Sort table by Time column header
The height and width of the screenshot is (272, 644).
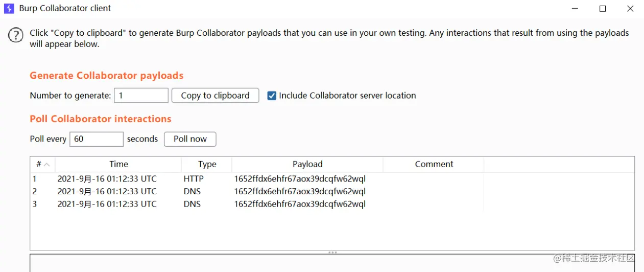[x=118, y=164]
